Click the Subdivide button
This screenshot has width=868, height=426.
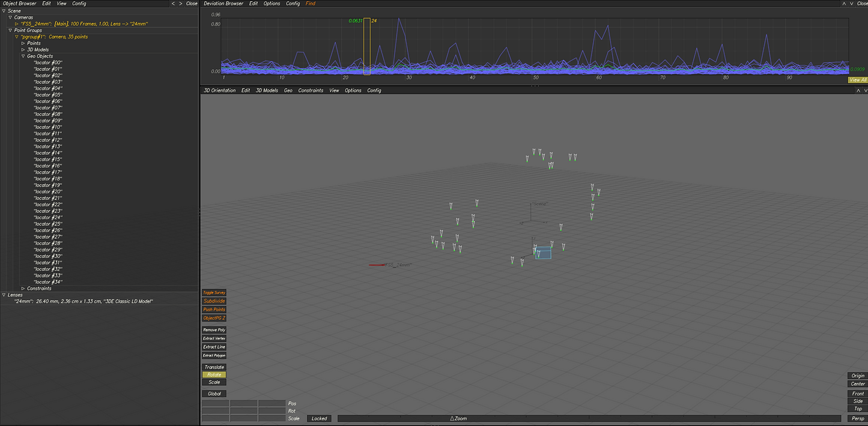pyautogui.click(x=214, y=301)
